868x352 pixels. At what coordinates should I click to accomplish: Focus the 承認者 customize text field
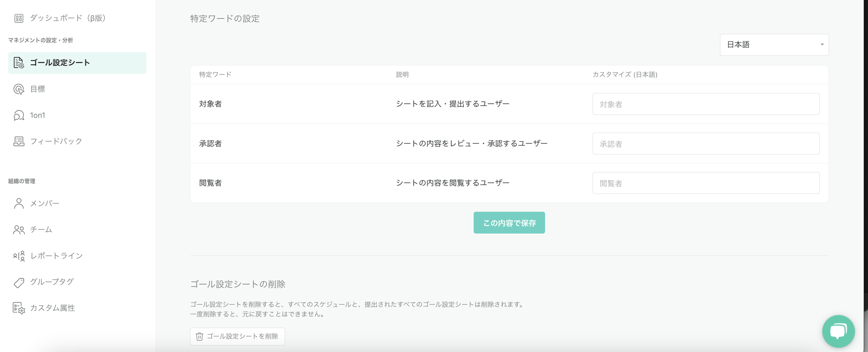click(706, 144)
